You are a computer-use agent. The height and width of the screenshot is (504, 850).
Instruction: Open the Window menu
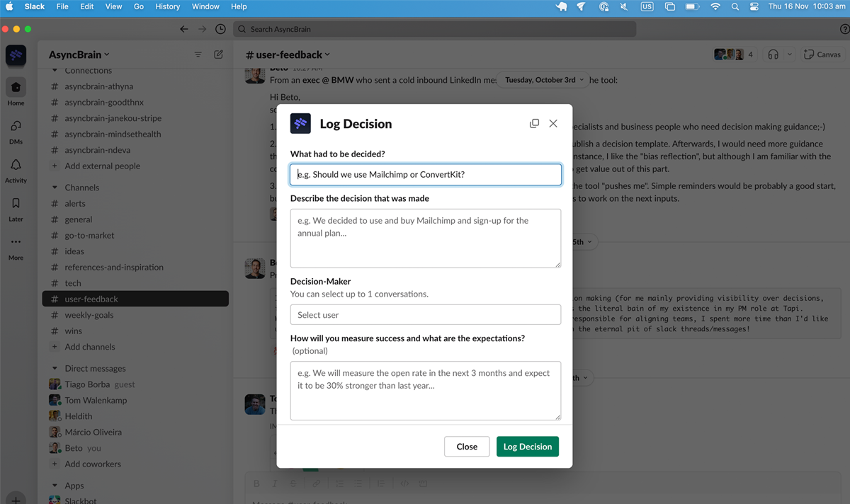[205, 6]
